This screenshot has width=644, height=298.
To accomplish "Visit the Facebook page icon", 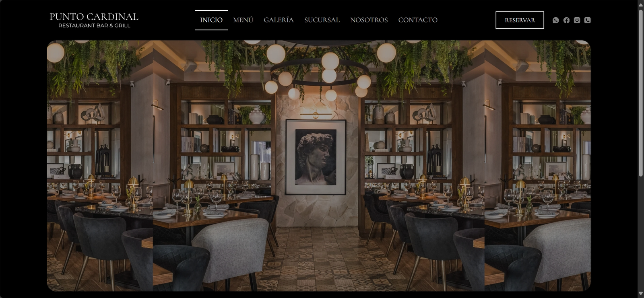I will point(566,20).
